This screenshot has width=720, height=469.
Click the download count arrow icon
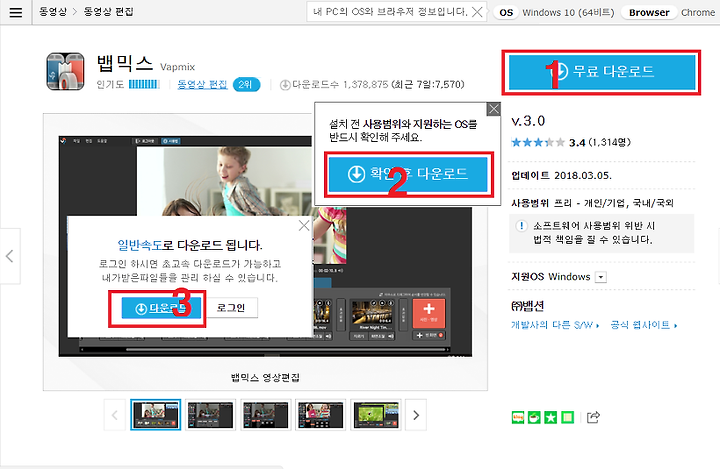285,85
